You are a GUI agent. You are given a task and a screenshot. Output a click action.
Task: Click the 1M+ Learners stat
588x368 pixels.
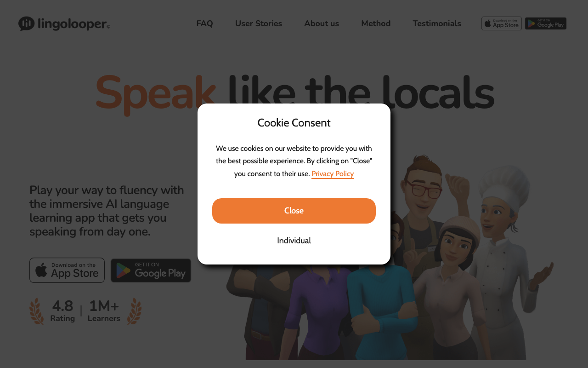tap(104, 311)
